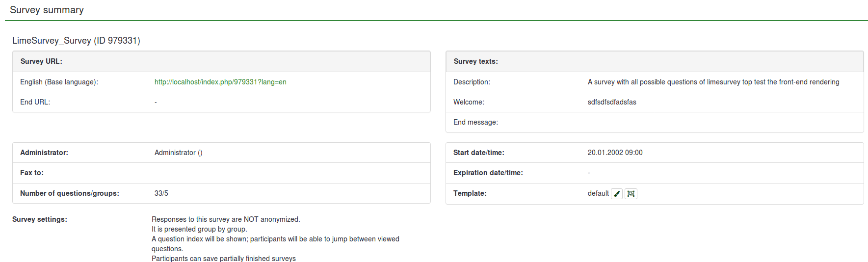Click the End message label
868x262 pixels.
click(475, 122)
